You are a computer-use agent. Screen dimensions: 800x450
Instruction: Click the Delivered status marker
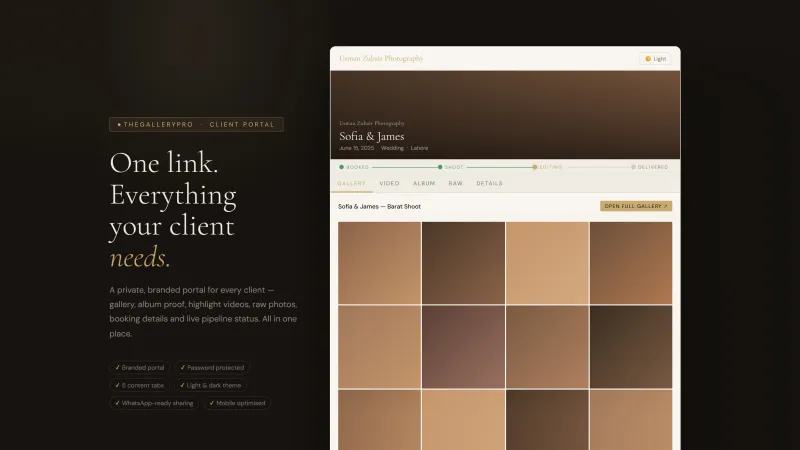tap(633, 167)
